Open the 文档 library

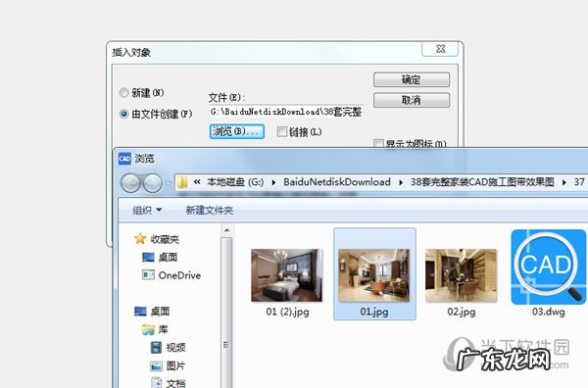(x=168, y=383)
